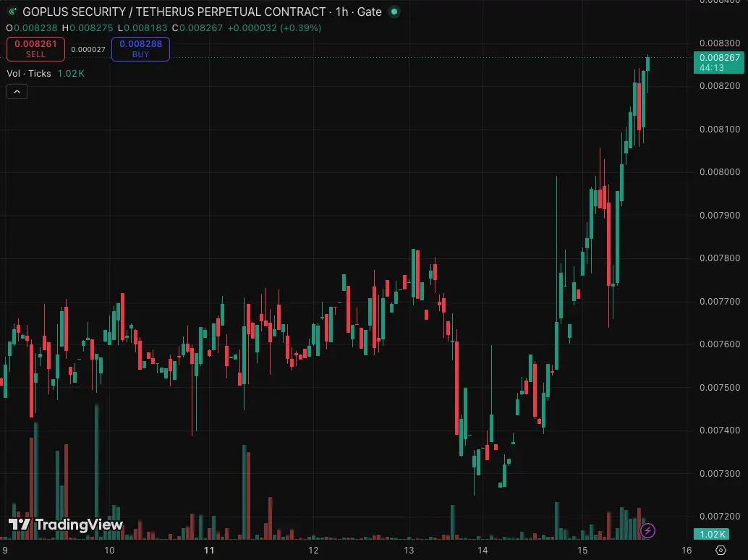Screen dimensions: 748x560
Task: Click the 16 date label on time axis
Action: click(687, 550)
